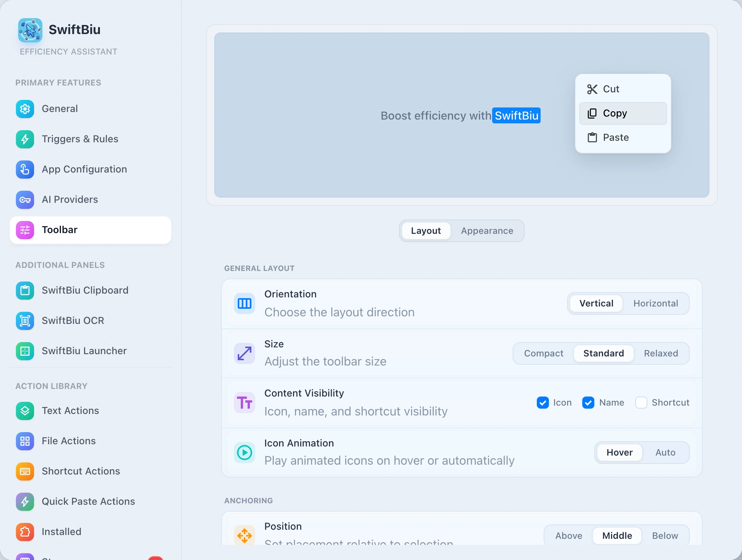Screen dimensions: 742x560
Task: Set position to Below
Action: click(665, 536)
